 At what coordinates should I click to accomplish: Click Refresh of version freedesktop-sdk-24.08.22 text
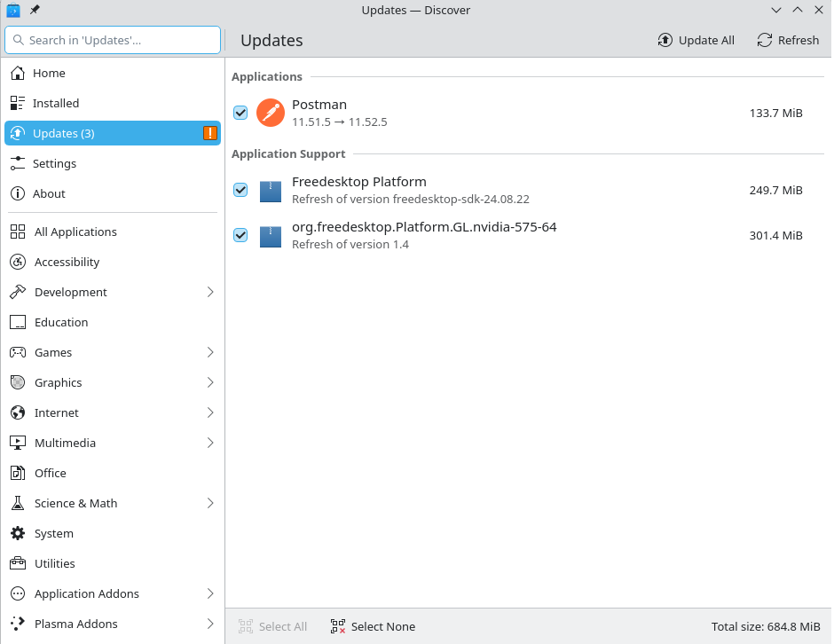tap(411, 200)
